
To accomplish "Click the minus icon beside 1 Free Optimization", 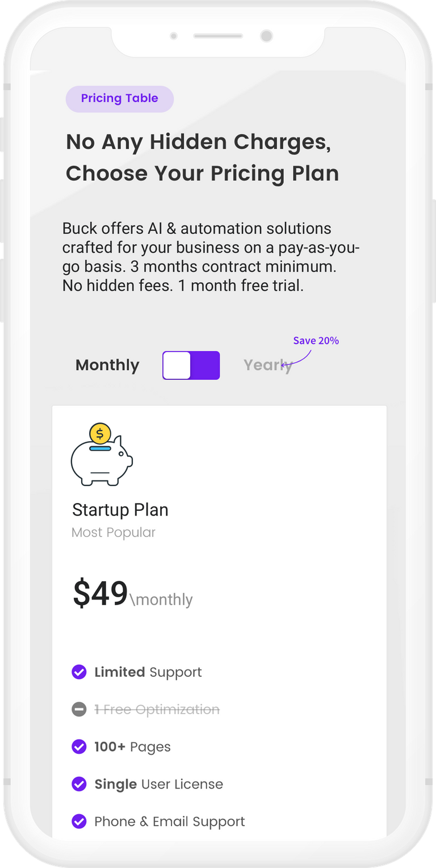I will [79, 710].
